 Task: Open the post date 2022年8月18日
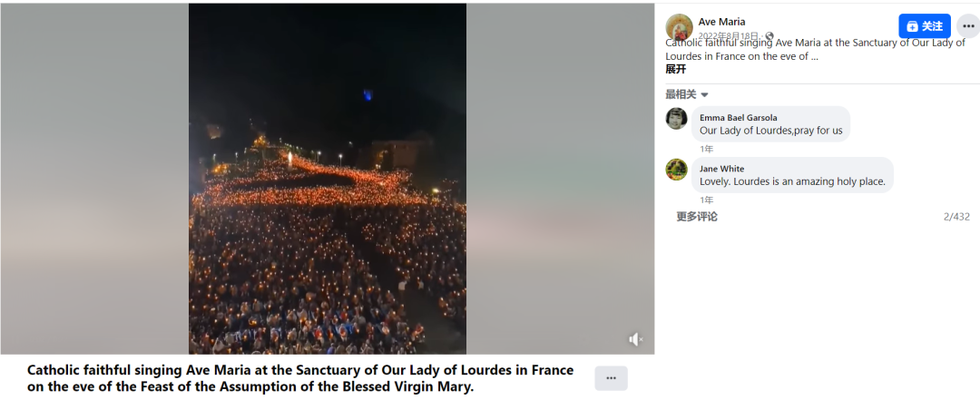tap(728, 36)
